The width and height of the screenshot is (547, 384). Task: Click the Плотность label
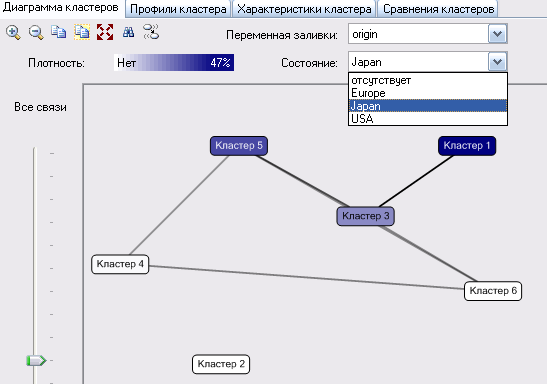tap(57, 63)
